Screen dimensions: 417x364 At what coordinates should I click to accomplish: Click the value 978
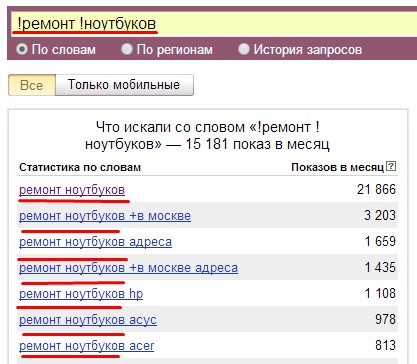pyautogui.click(x=386, y=319)
